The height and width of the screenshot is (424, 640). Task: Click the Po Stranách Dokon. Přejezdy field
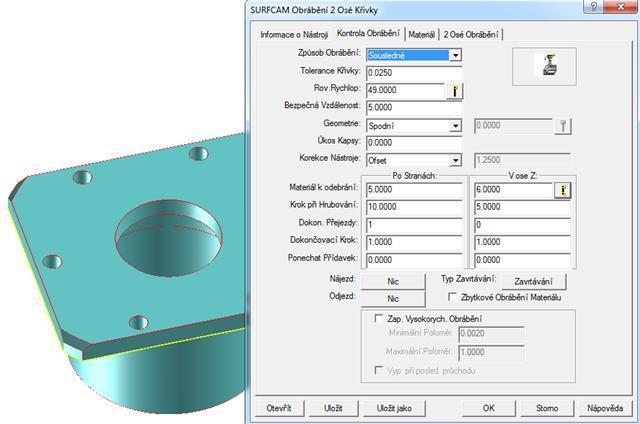coord(414,224)
